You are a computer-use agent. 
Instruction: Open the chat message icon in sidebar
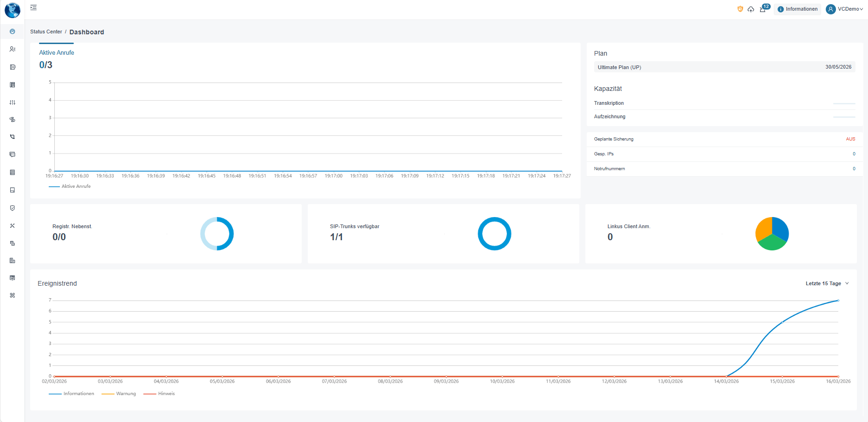tap(13, 154)
